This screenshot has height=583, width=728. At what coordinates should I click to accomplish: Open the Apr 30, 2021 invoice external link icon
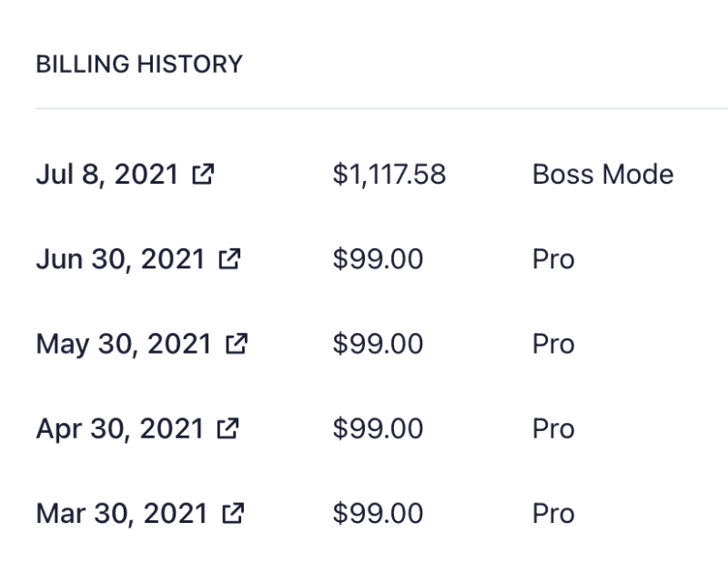pyautogui.click(x=227, y=428)
